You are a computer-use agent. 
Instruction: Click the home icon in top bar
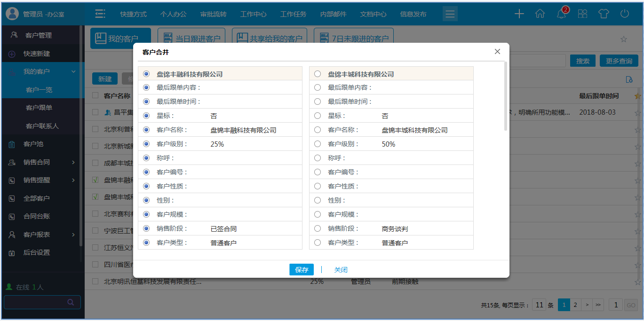click(540, 14)
